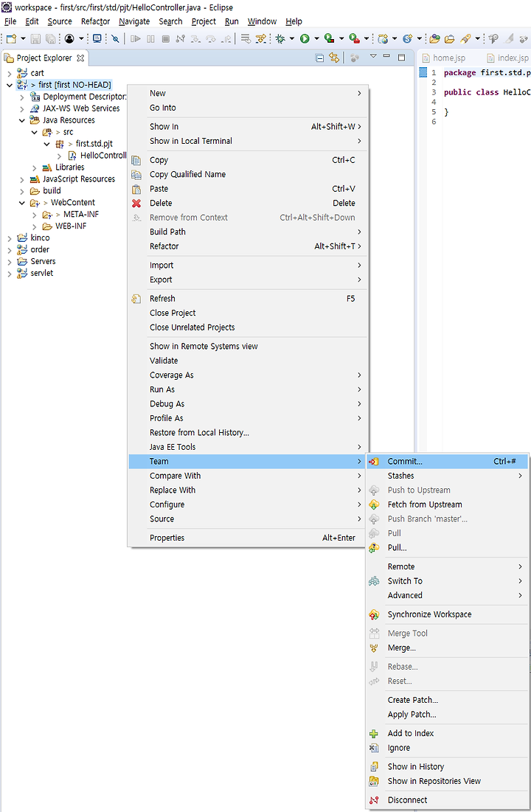The height and width of the screenshot is (812, 531).
Task: Select JavaScript Resources in tree
Action: pyautogui.click(x=79, y=179)
